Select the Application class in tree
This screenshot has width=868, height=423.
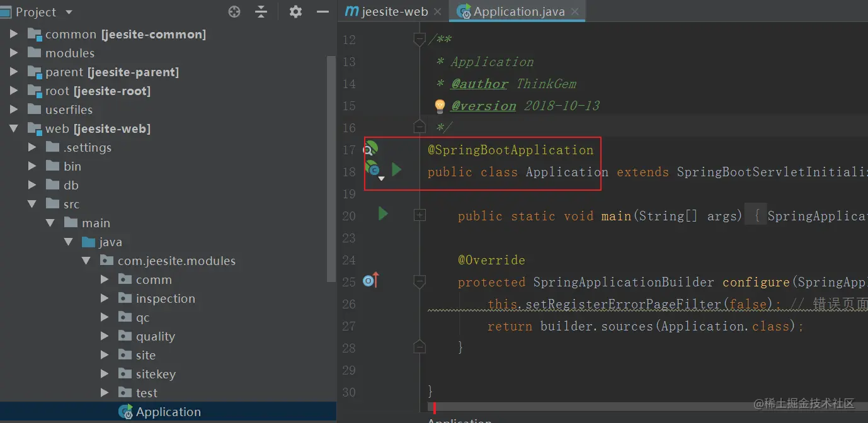168,412
